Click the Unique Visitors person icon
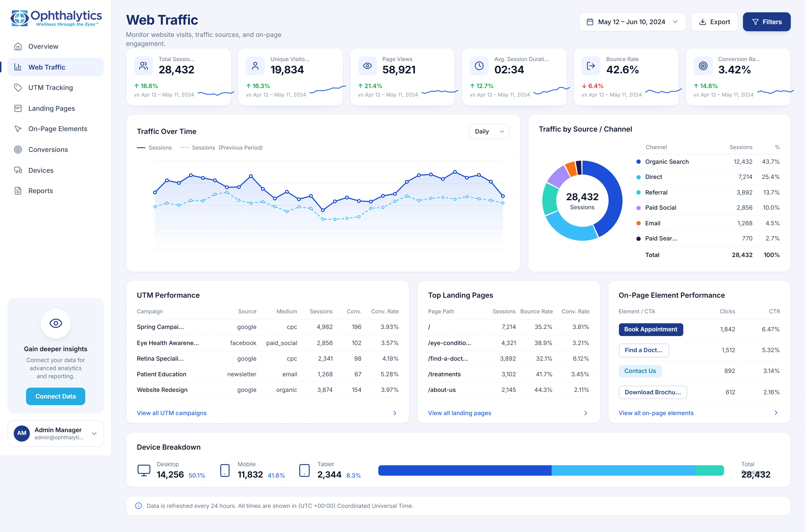 tap(255, 66)
